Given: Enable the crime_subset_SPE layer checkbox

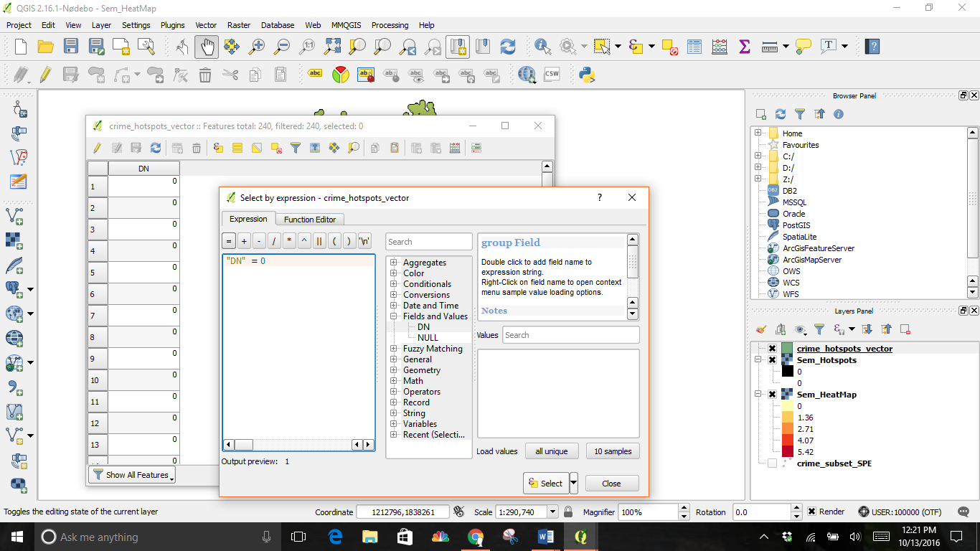Looking at the screenshot, I should tap(772, 463).
